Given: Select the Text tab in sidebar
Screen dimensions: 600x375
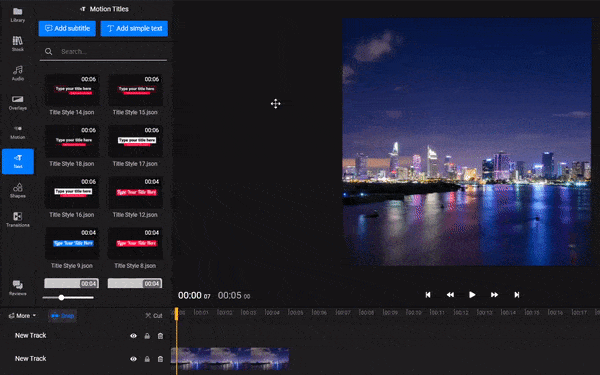Looking at the screenshot, I should coord(18,161).
